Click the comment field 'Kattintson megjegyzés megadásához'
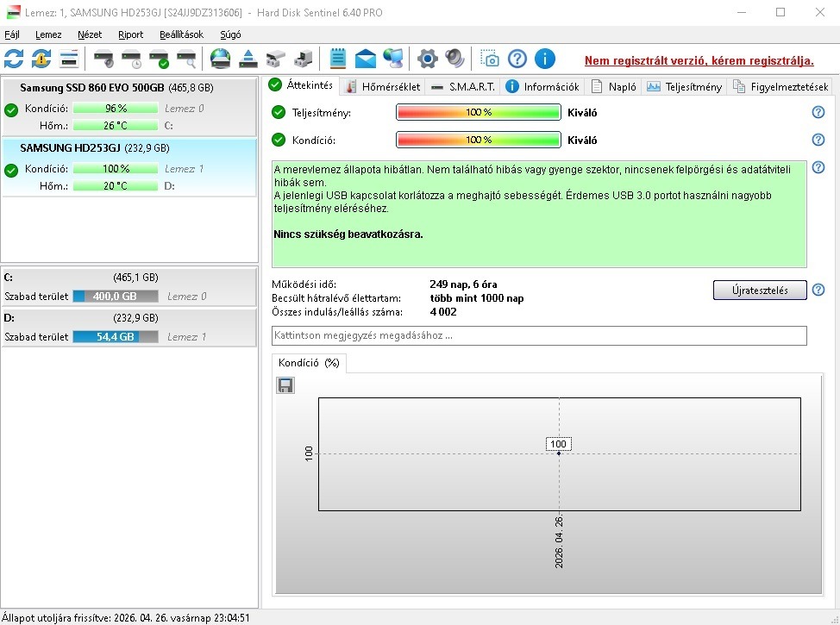Image resolution: width=840 pixels, height=625 pixels. coord(539,336)
